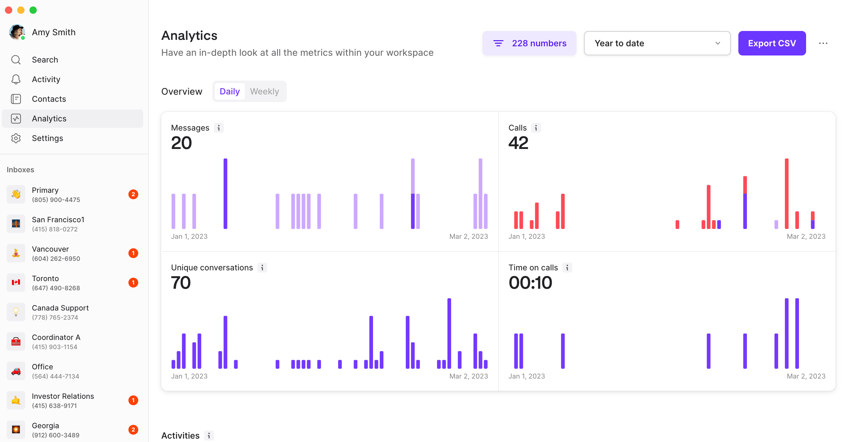Toggle the Investor Relations inbox
Viewport: 868px width, 442px height.
coord(73,400)
